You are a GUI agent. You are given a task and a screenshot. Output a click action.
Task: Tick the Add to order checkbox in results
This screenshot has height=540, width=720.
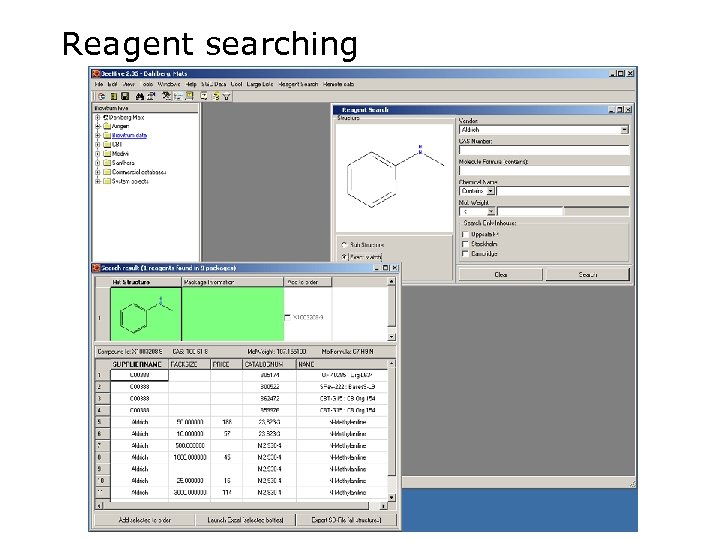287,317
